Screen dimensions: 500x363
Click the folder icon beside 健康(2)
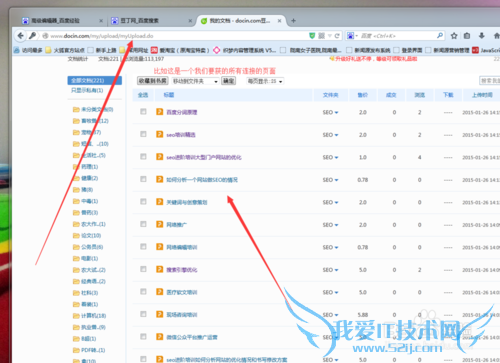tap(76, 178)
